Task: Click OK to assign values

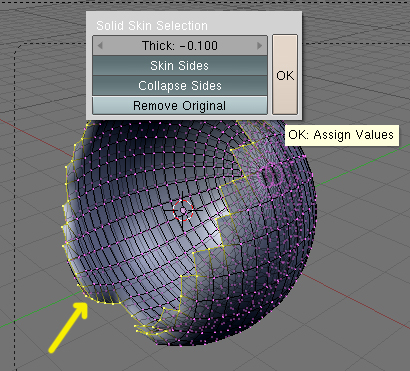Action: click(285, 75)
